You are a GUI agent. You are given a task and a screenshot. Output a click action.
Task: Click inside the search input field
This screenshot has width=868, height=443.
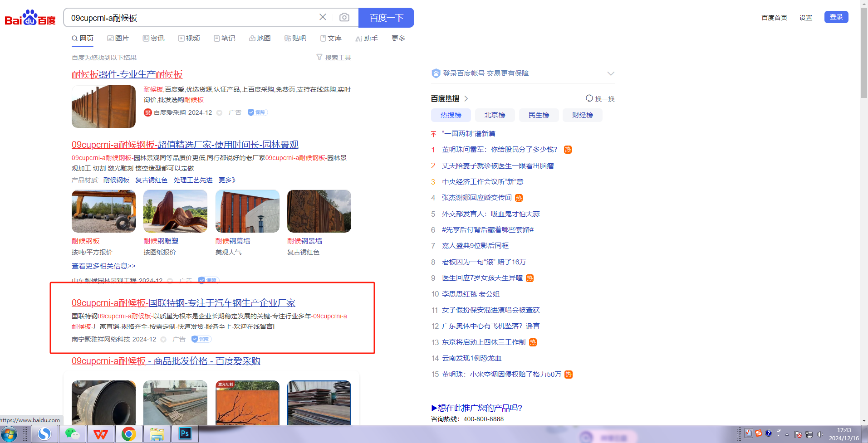point(191,18)
